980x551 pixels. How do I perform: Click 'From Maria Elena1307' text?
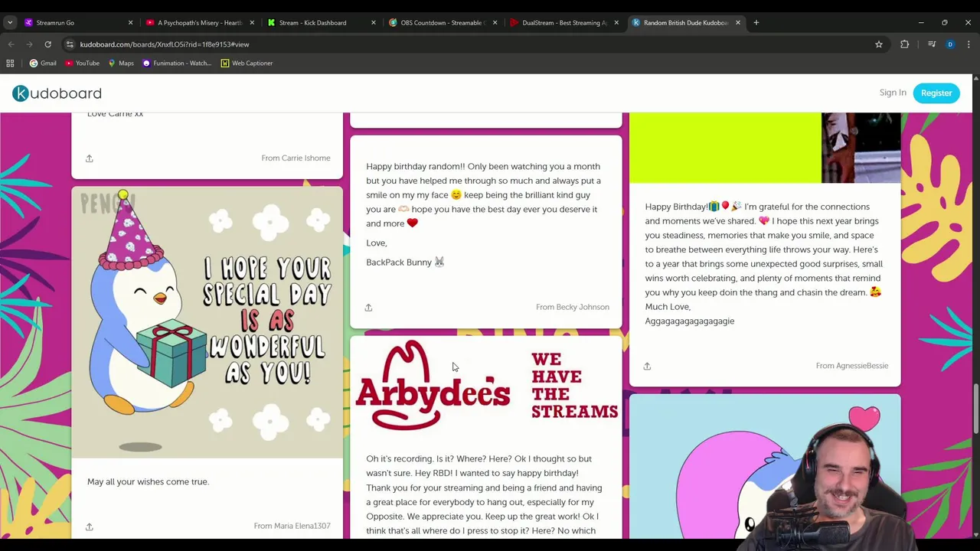point(292,527)
